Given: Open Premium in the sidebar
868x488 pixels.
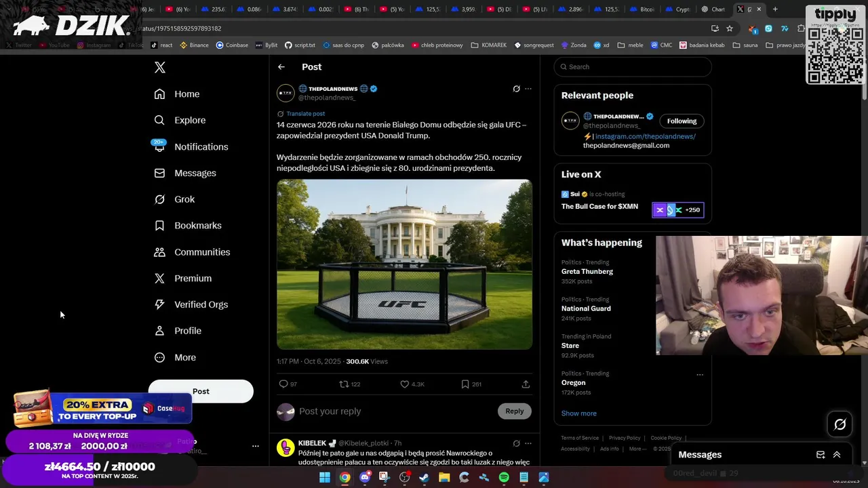Looking at the screenshot, I should coord(183,279).
